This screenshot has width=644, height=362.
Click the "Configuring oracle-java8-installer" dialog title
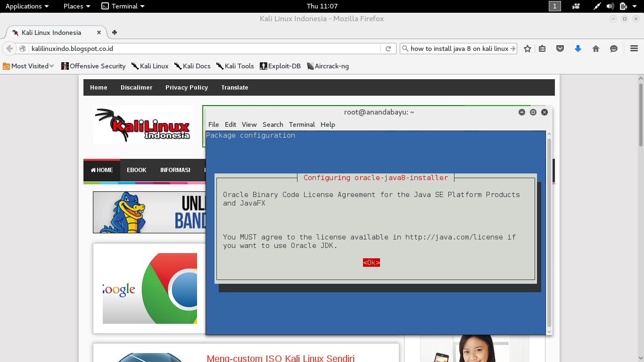[x=376, y=178]
